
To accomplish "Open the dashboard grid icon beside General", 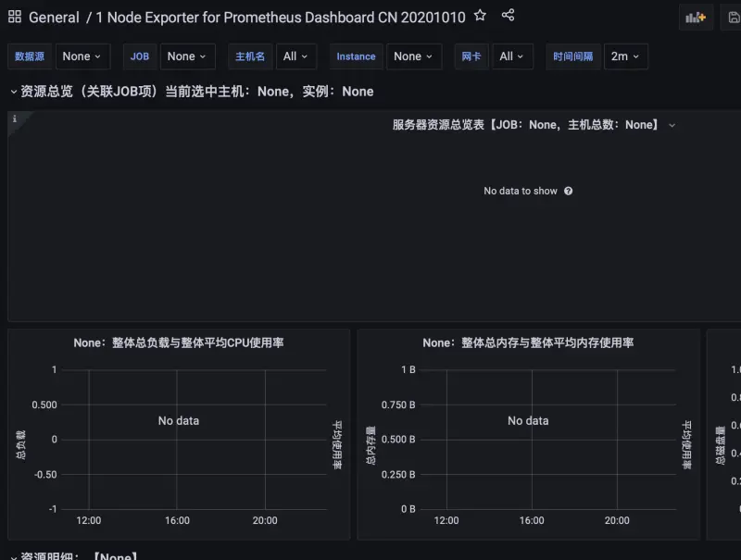I will 15,17.
